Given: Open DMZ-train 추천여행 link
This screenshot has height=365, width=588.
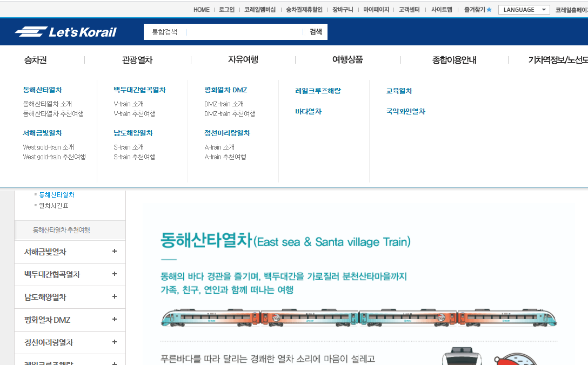Looking at the screenshot, I should [x=230, y=113].
